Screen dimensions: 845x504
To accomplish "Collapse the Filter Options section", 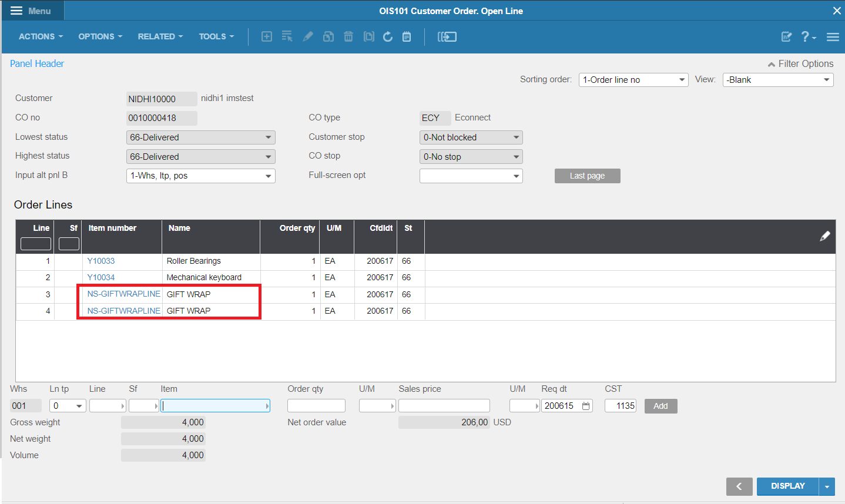I will [800, 63].
